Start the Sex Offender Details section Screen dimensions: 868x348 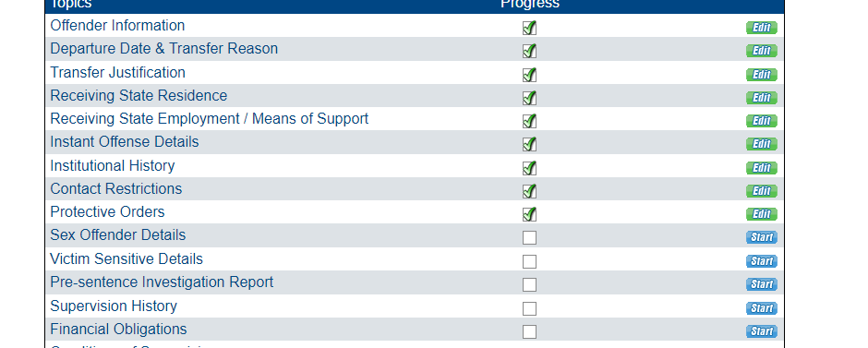click(x=761, y=238)
